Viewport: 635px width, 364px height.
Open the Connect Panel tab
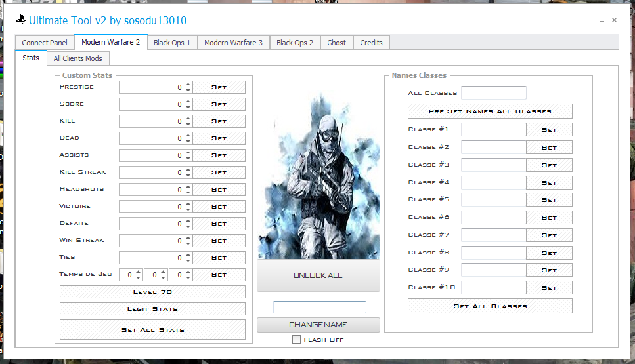point(45,43)
